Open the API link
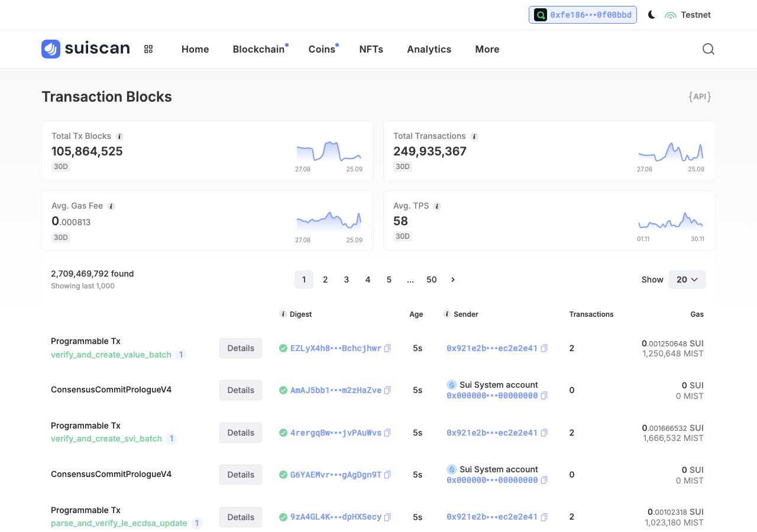 (x=700, y=96)
